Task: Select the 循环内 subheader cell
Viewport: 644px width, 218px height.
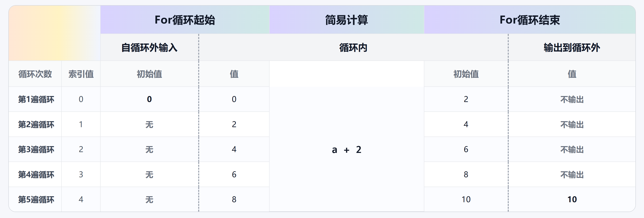Action: 353,48
